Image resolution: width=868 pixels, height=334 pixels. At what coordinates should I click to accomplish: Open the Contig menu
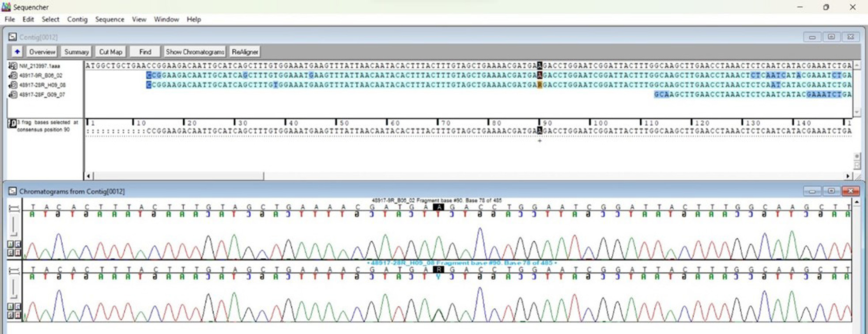pos(77,19)
